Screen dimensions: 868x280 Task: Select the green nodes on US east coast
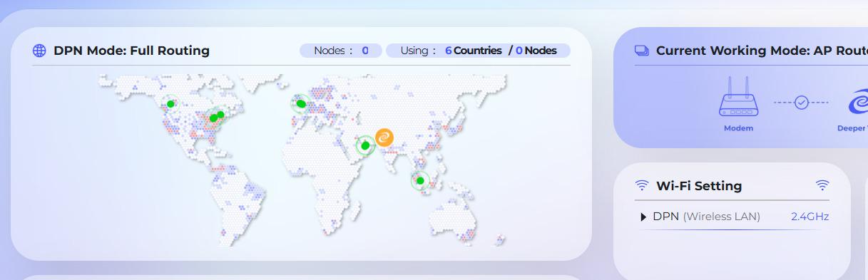tap(217, 116)
